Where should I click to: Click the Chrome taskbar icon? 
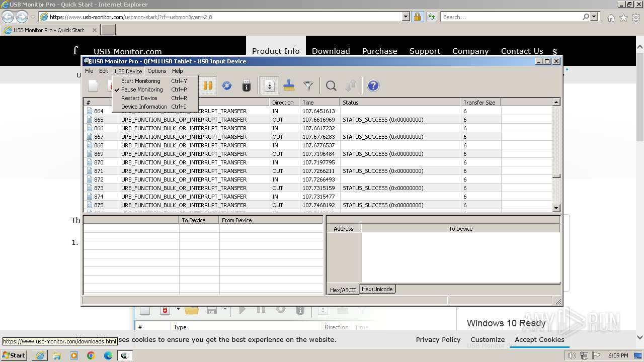click(91, 355)
